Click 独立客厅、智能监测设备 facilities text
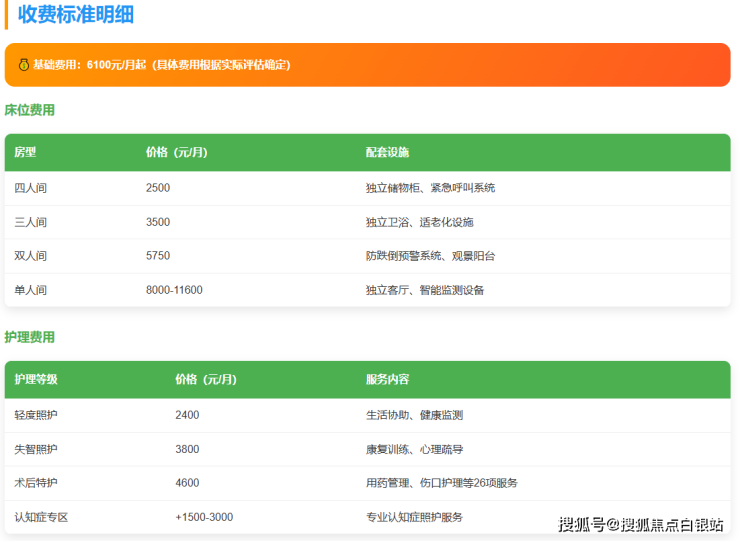The width and height of the screenshot is (740, 541). pos(425,290)
